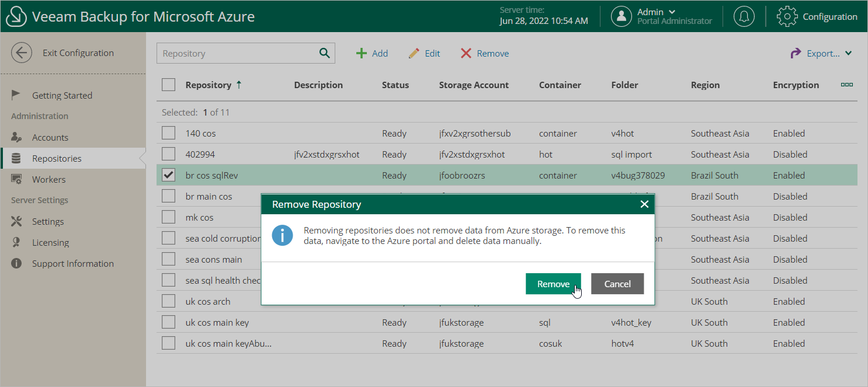Screen dimensions: 868x387
Task: Click the cosuk container cell
Action: 550,343
